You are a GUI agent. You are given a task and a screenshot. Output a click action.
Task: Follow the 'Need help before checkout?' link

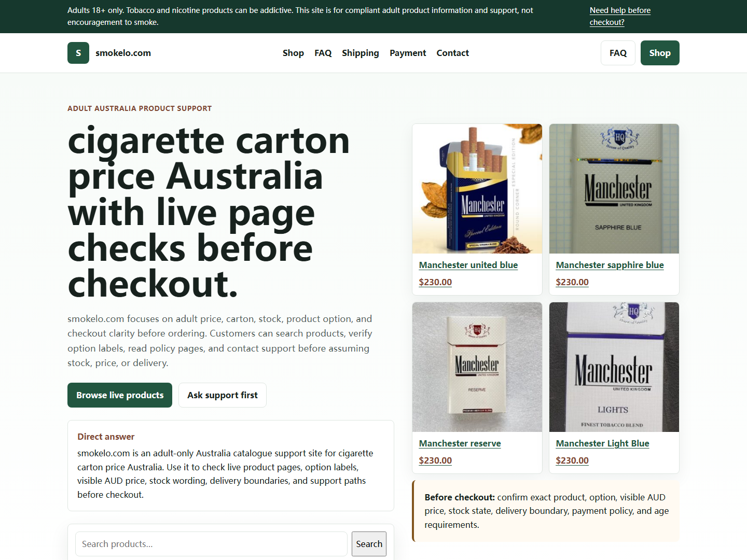(620, 16)
